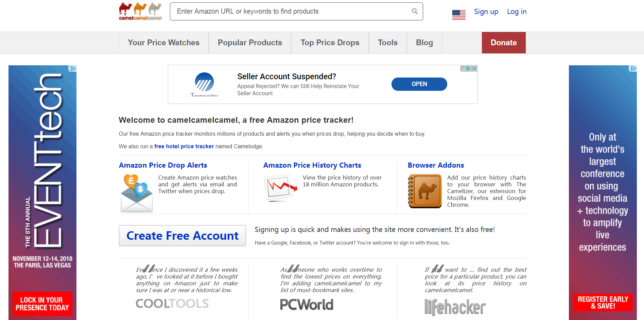
Task: Click the AdChoices icon on left ad
Action: [73, 68]
